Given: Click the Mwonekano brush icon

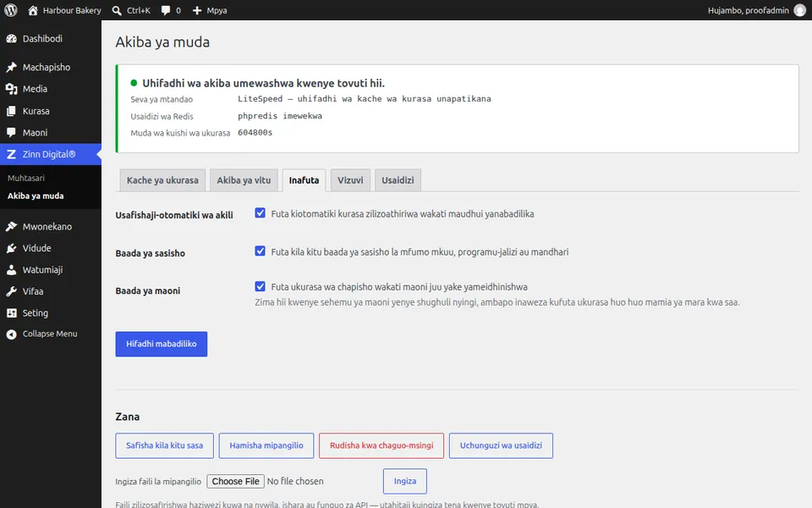Looking at the screenshot, I should (x=11, y=227).
